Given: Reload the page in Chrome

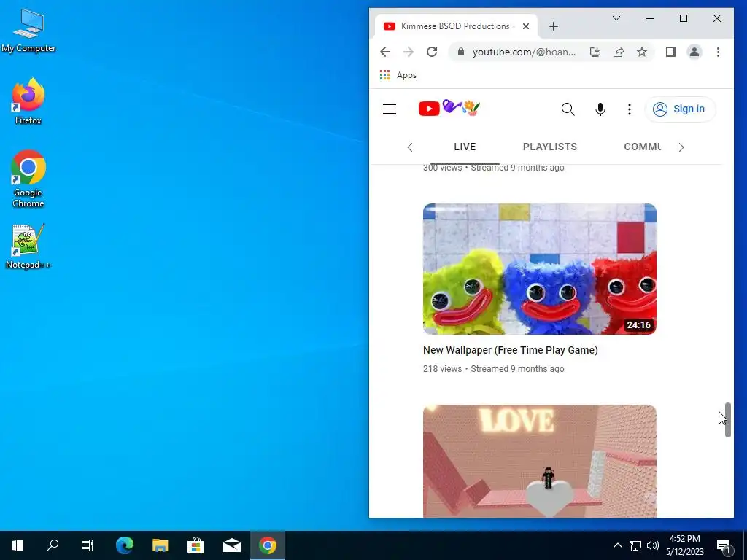Looking at the screenshot, I should pyautogui.click(x=432, y=52).
